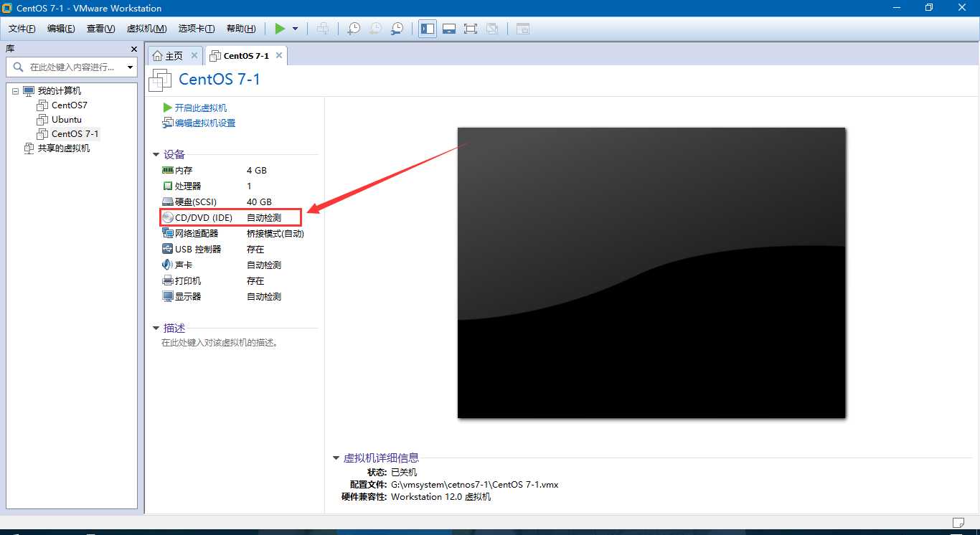The height and width of the screenshot is (535, 980).
Task: Open the 文件(F) menu
Action: [x=22, y=29]
